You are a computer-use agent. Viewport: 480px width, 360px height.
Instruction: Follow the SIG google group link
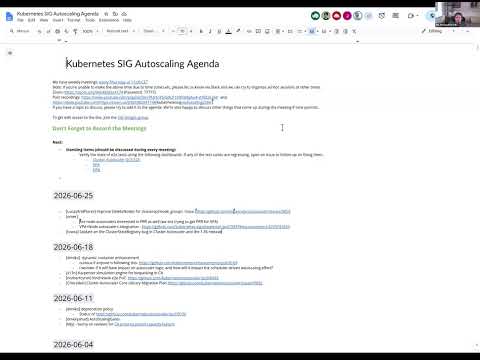tap(133, 118)
